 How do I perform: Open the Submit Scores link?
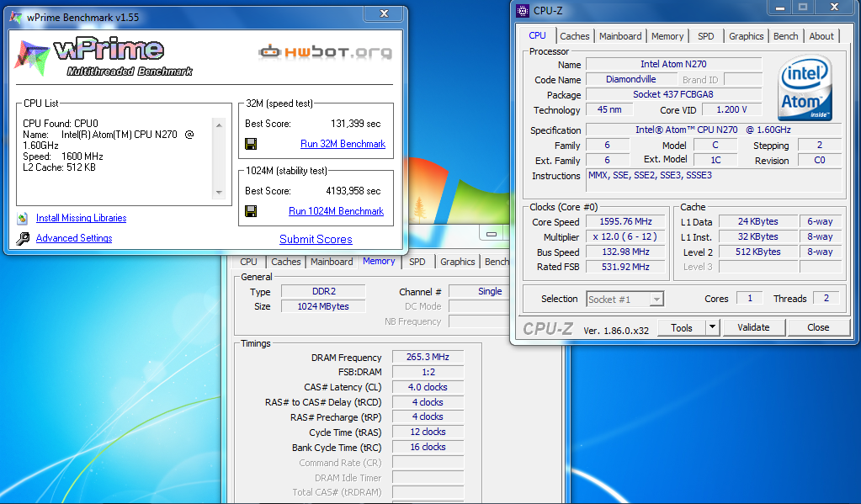coord(316,239)
